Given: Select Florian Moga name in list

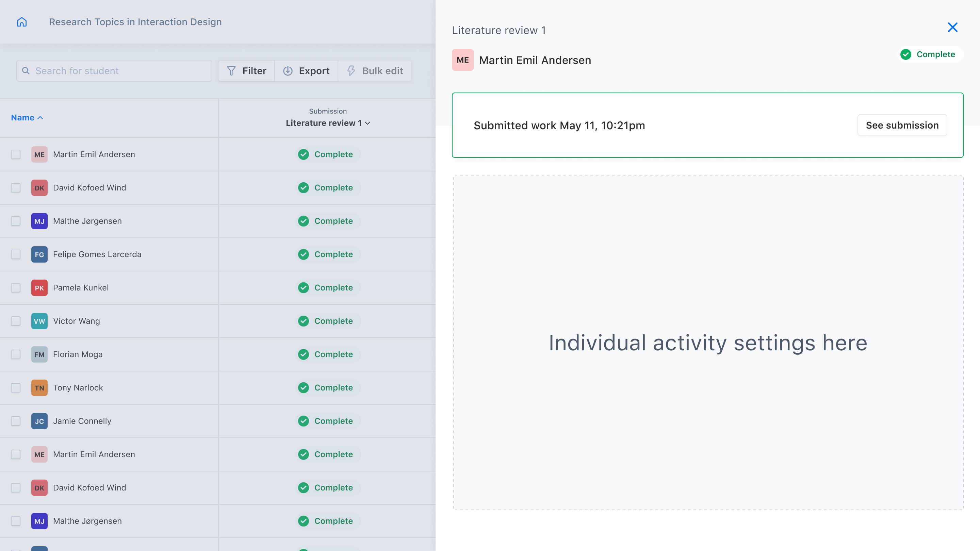Looking at the screenshot, I should 78,354.
